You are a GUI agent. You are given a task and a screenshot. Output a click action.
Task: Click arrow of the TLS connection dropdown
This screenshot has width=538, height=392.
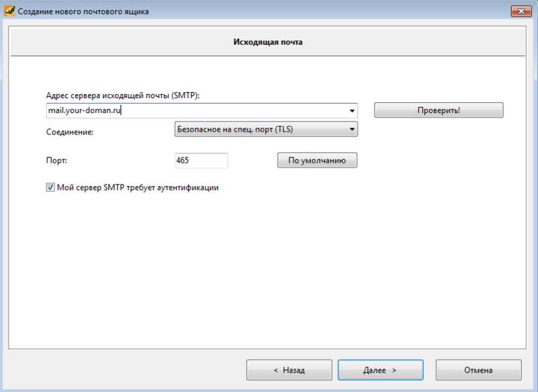(x=351, y=128)
